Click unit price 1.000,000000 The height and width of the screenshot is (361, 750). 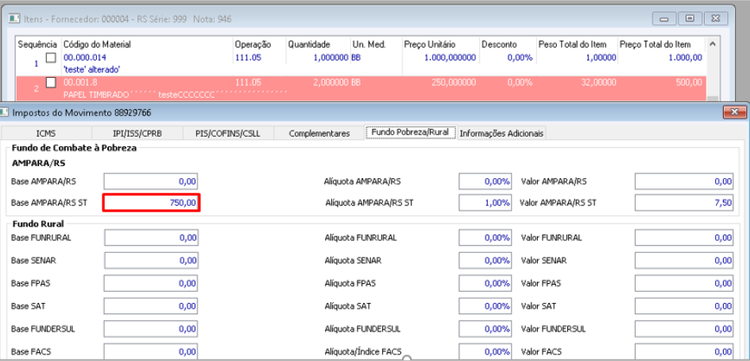pos(450,57)
